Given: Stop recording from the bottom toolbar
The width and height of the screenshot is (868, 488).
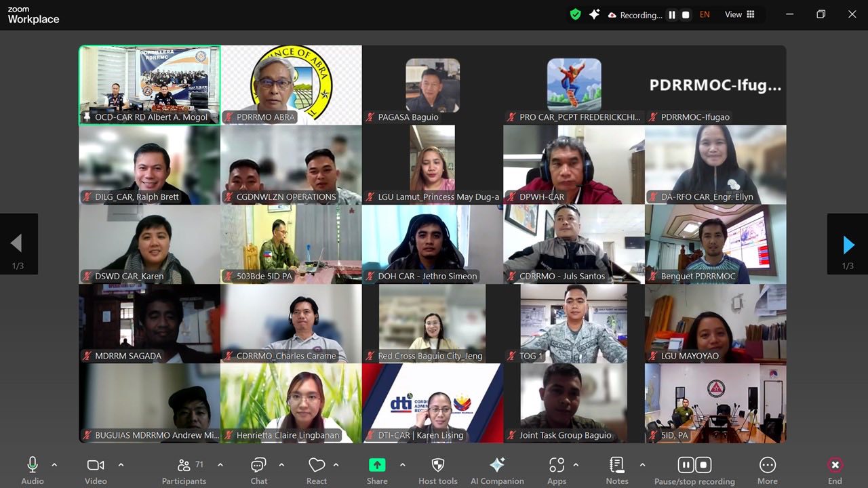Looking at the screenshot, I should pyautogui.click(x=704, y=465).
